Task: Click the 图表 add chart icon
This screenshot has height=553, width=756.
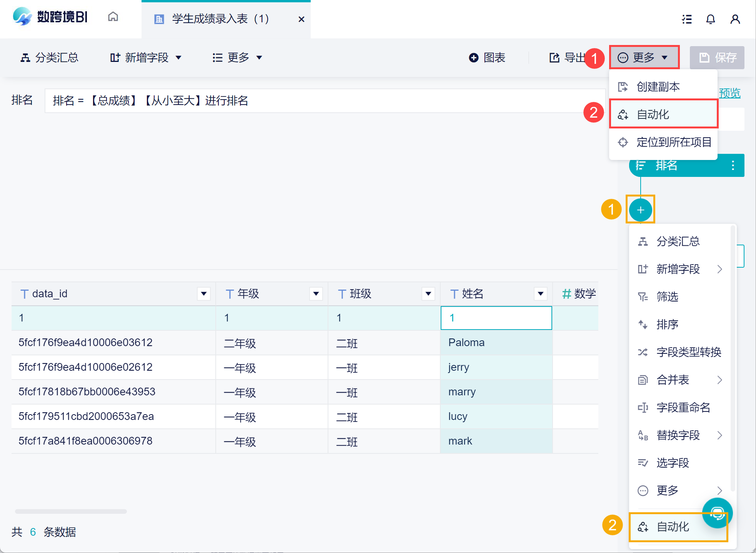Action: coord(474,58)
